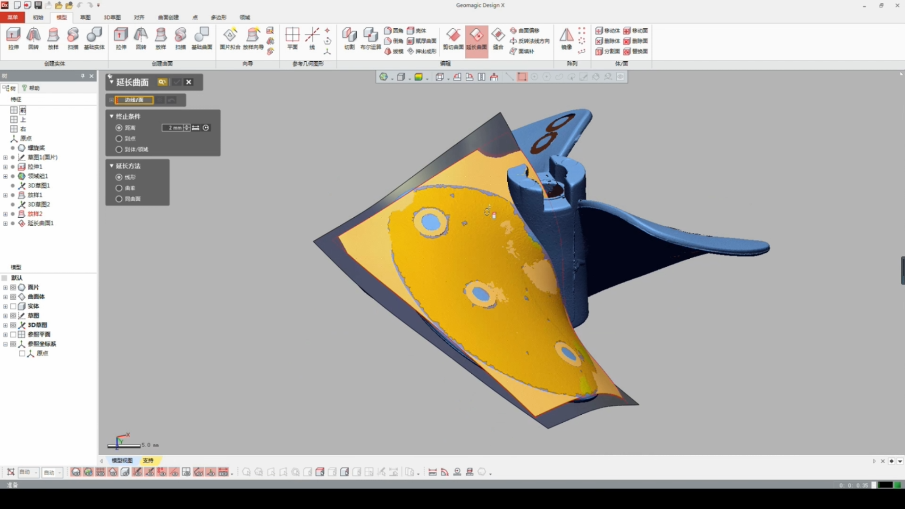The height and width of the screenshot is (509, 905).
Task: Click the distance value input field
Action: (x=173, y=128)
